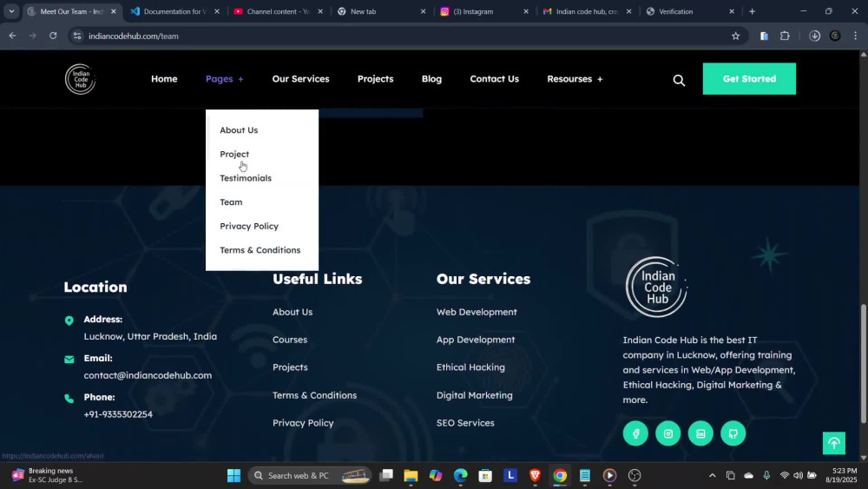
Task: Click the Search web & PC box
Action: pos(309,475)
